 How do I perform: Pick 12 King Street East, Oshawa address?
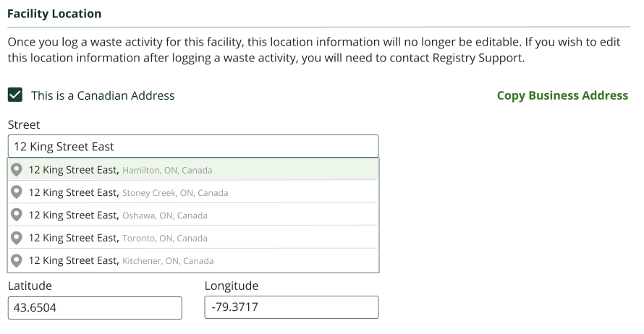coord(193,215)
